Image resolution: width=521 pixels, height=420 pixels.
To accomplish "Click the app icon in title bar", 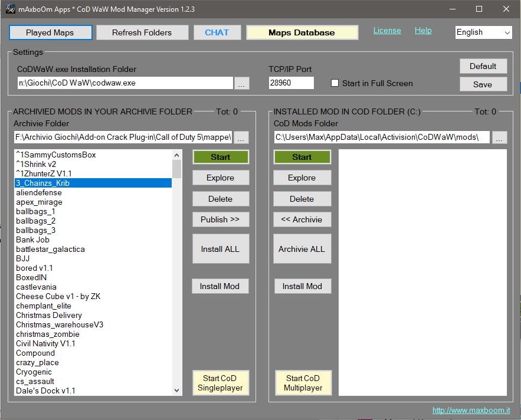I will [10, 9].
